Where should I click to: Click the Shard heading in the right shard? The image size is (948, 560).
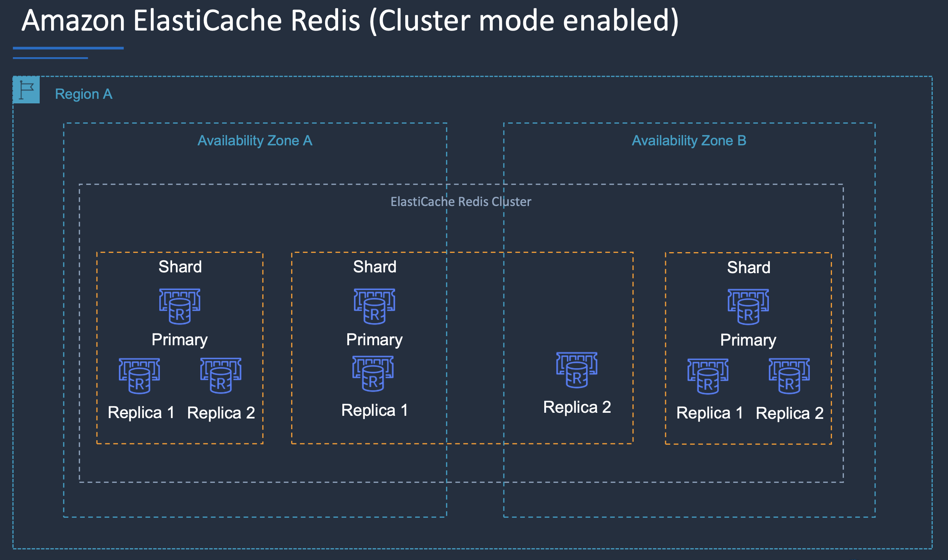748,267
